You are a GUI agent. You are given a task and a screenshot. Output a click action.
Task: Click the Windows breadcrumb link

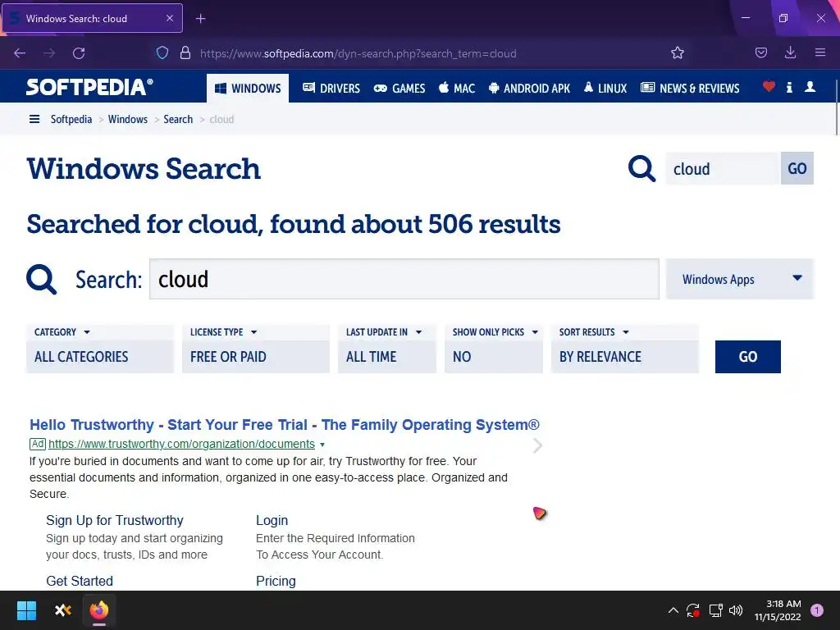[x=127, y=119]
